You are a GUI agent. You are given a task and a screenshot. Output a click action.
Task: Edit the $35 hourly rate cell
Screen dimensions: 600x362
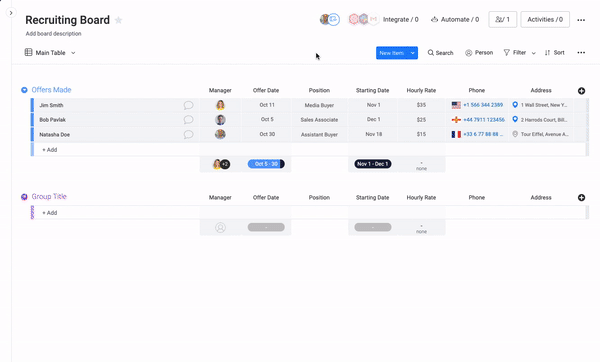pyautogui.click(x=421, y=105)
